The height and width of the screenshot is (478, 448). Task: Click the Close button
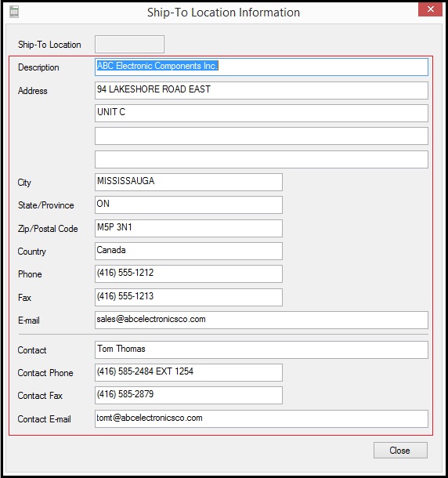coord(400,451)
